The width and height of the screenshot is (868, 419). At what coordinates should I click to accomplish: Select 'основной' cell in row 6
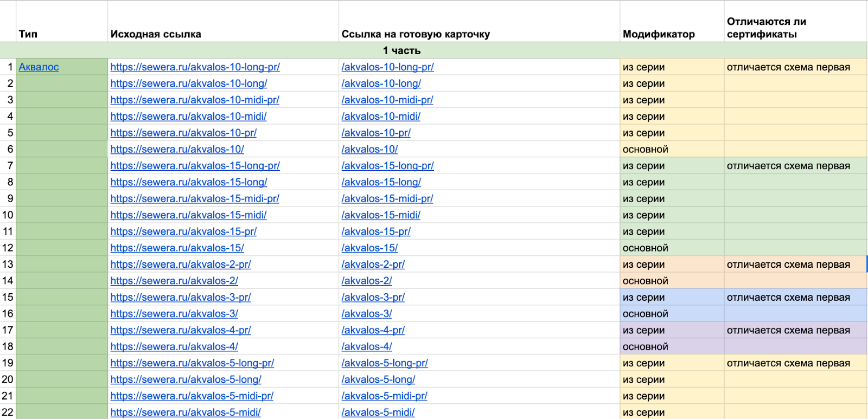[x=672, y=149]
